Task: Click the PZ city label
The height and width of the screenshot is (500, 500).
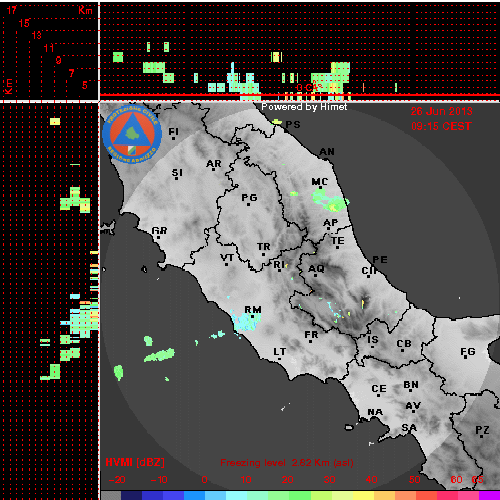Action: pos(482,430)
